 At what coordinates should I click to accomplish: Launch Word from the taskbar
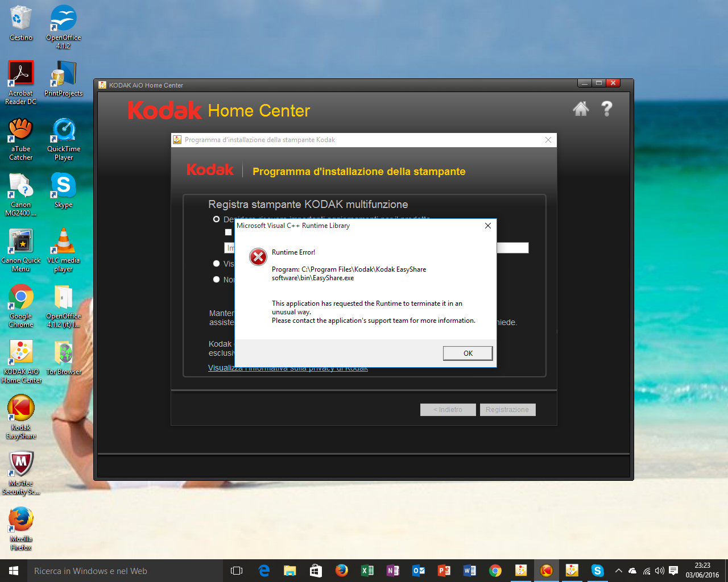(x=470, y=571)
